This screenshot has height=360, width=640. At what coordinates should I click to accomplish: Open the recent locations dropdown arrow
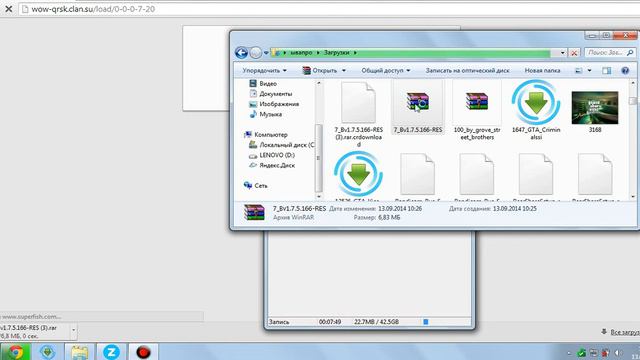(266, 53)
